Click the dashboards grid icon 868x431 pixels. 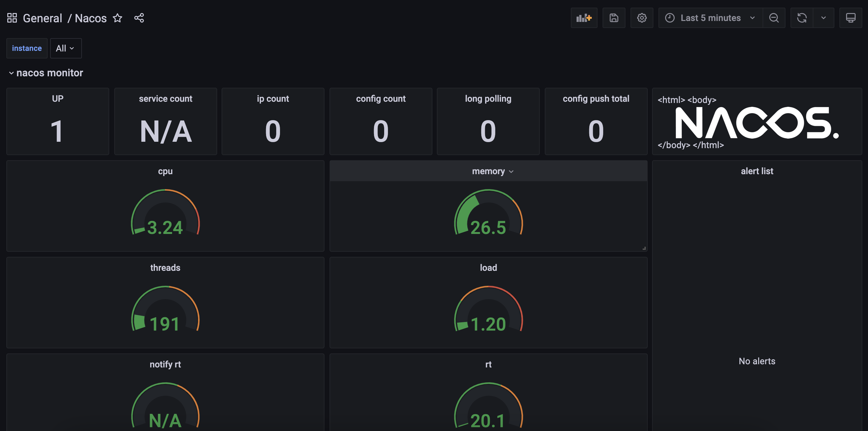pos(12,18)
